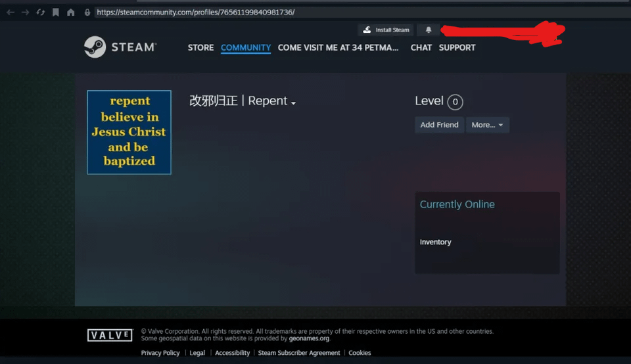The image size is (631, 364).
Task: Open the Cookies footer link
Action: click(x=360, y=353)
